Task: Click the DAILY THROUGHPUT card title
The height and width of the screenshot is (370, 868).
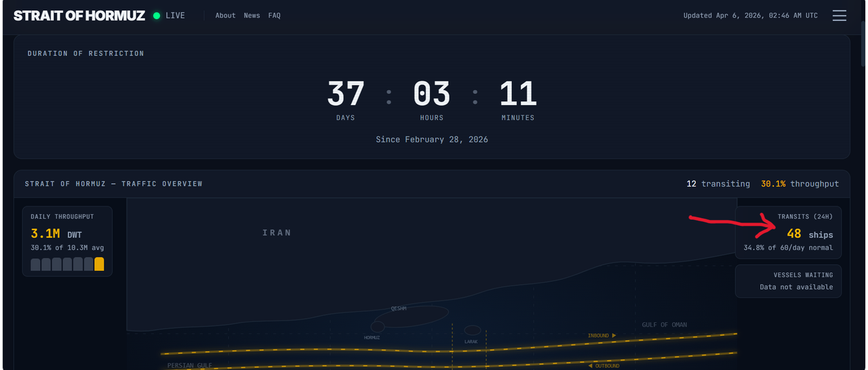Action: point(62,217)
